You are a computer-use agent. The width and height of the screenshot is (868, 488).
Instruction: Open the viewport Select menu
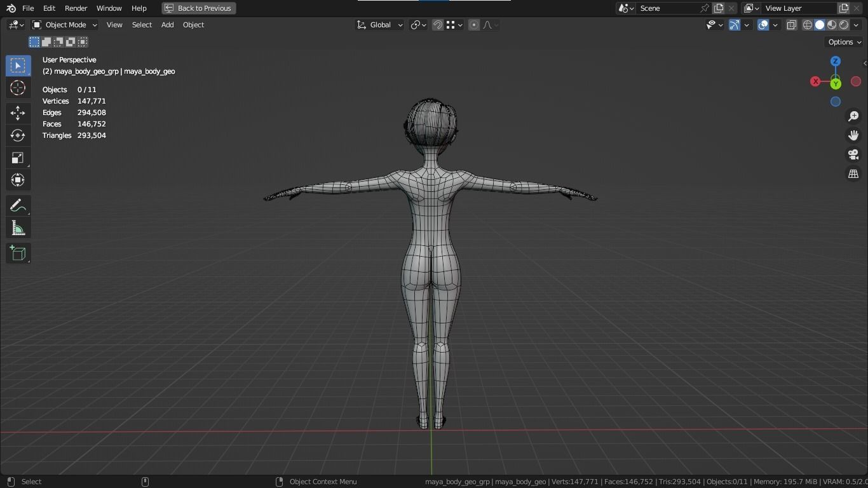point(142,25)
